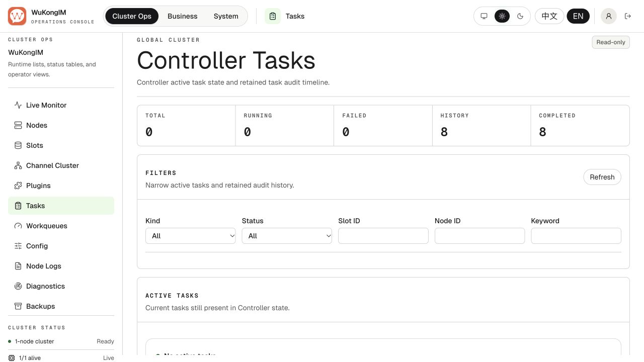Open Config page in sidebar

(61, 246)
